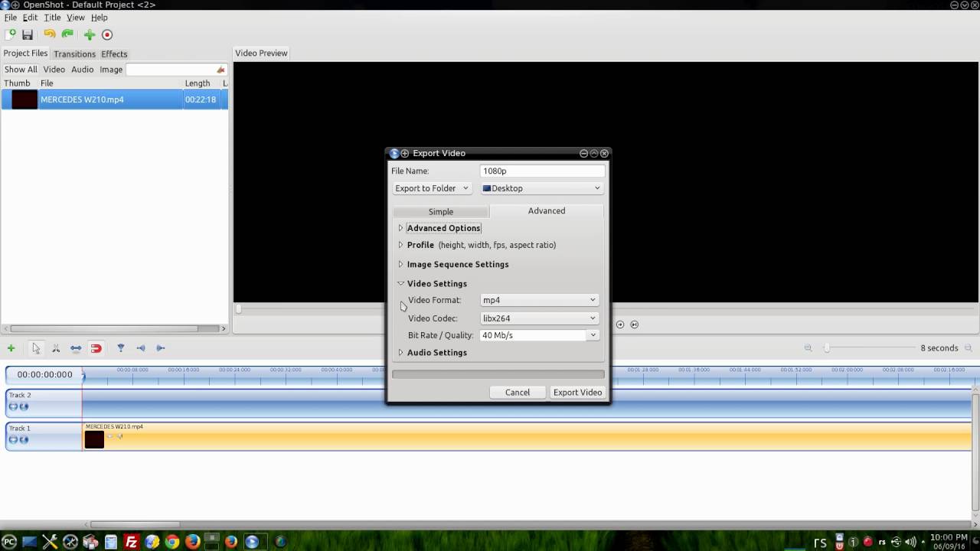Screen dimensions: 980x551
Task: Switch to the Simple export tab
Action: [x=441, y=211]
